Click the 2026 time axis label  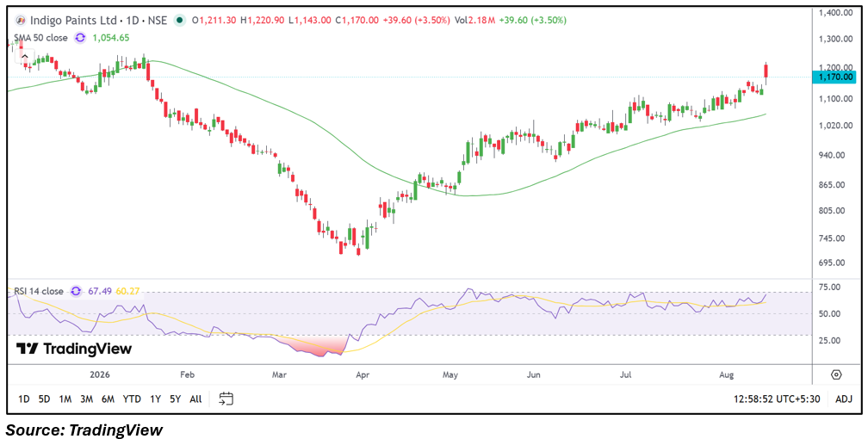tap(99, 374)
